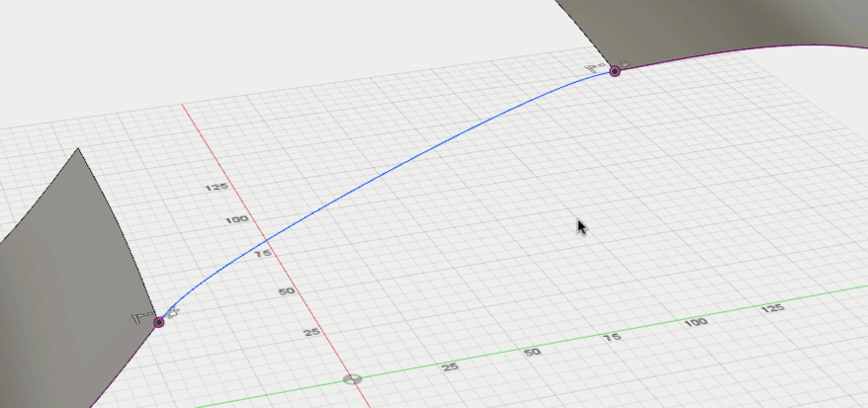
Task: Select the spline endpoint on the lower-left surface edge
Action: point(159,322)
